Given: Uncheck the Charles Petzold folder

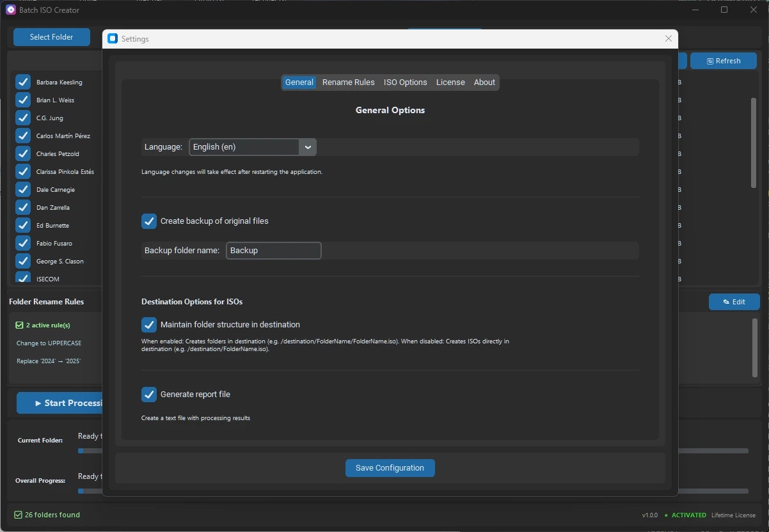Looking at the screenshot, I should point(23,154).
